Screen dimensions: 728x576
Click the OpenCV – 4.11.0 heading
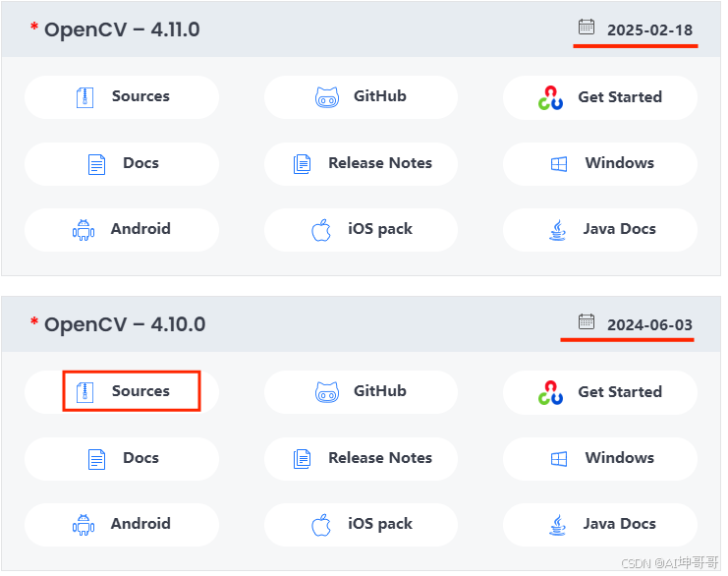(x=122, y=29)
